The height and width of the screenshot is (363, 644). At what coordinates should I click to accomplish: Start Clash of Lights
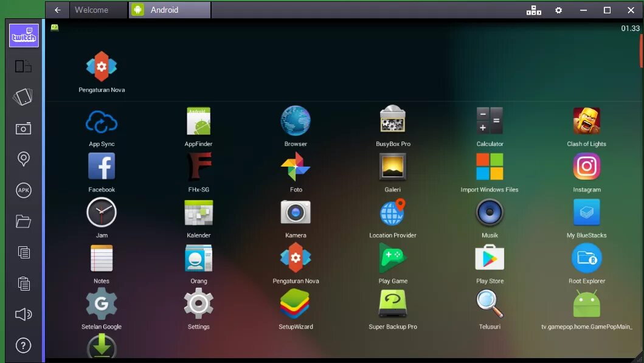tap(586, 126)
